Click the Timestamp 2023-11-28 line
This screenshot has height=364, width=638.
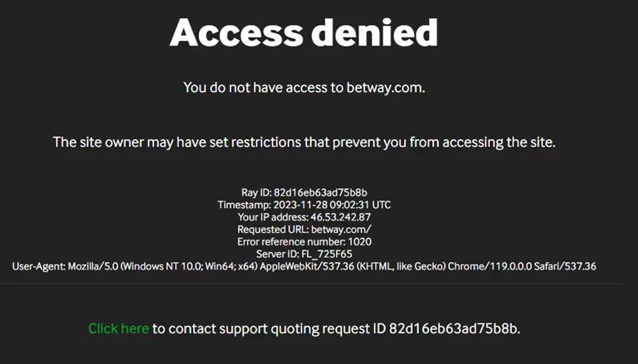[304, 205]
